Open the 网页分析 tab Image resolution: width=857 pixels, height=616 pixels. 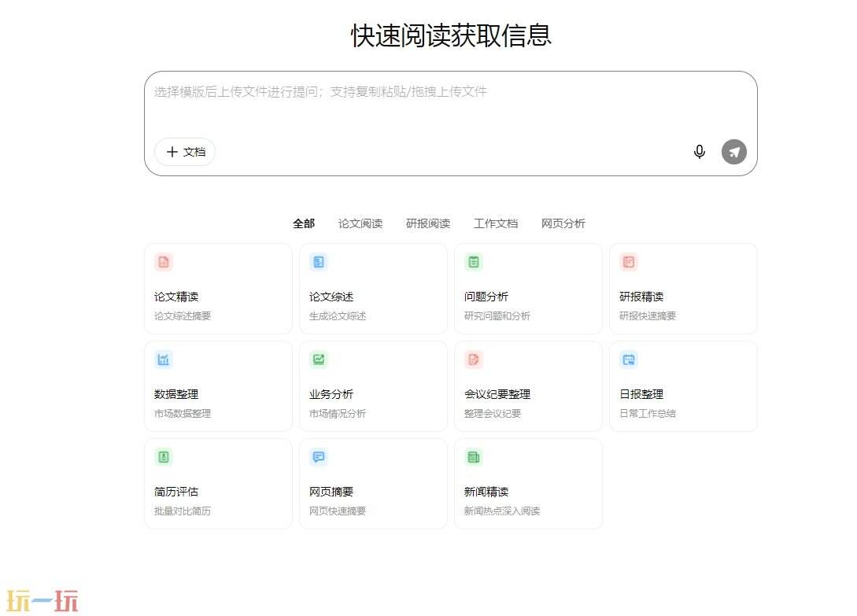pos(563,223)
